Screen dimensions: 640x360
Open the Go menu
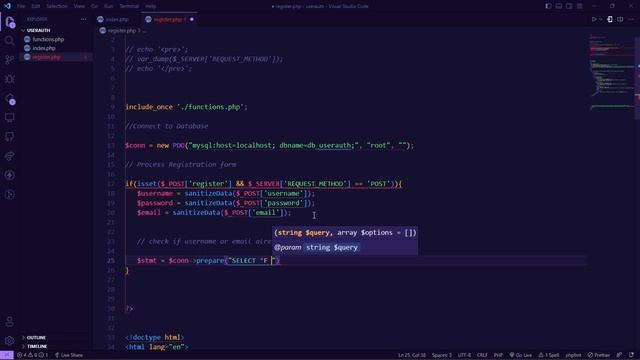94,6
